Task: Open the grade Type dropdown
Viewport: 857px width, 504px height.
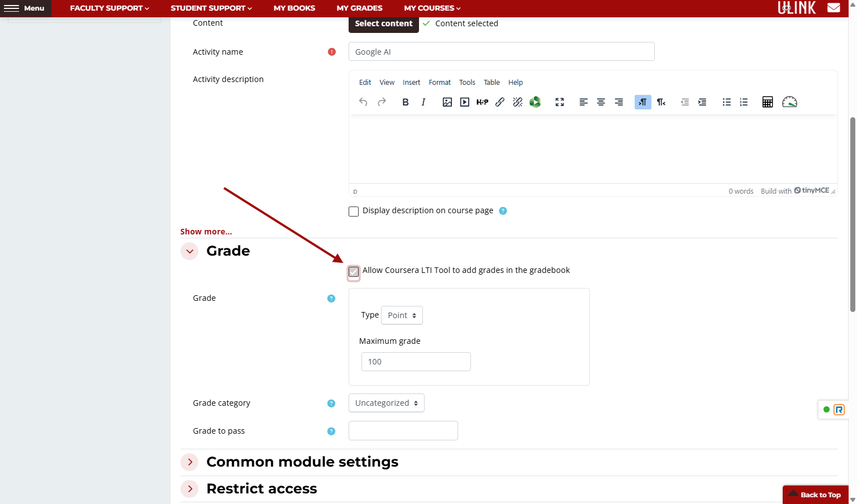Action: pyautogui.click(x=402, y=315)
